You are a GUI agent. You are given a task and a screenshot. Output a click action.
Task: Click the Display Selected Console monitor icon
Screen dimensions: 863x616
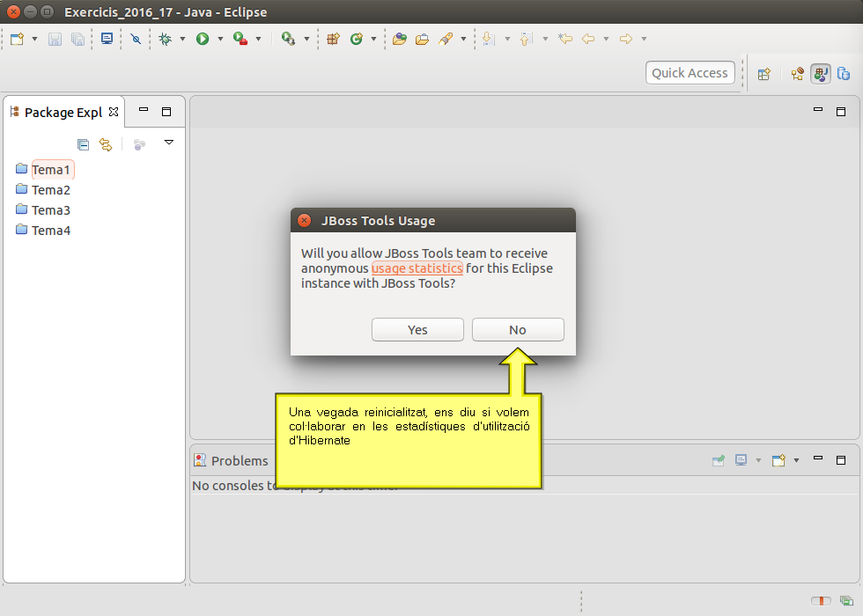(741, 459)
